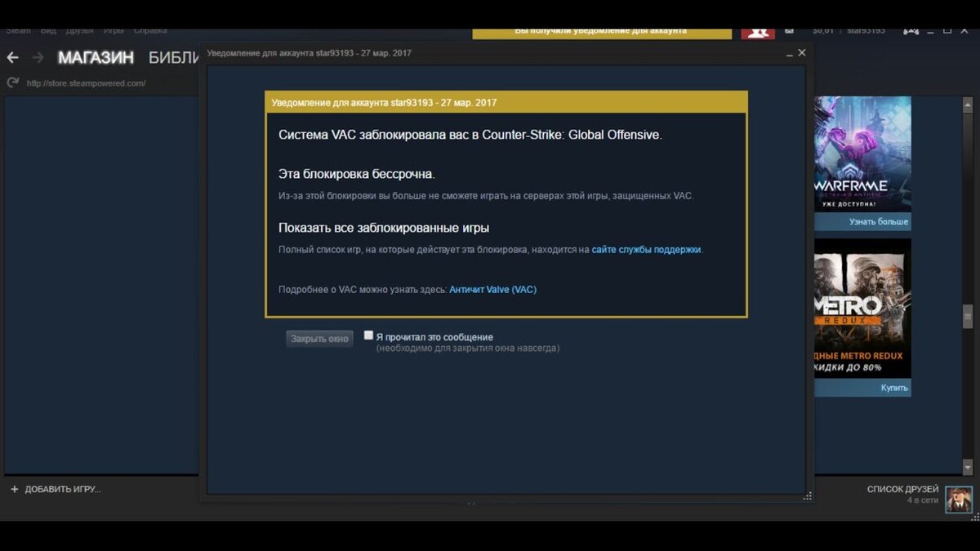The image size is (980, 551).
Task: Open the Steam menu
Action: click(18, 31)
